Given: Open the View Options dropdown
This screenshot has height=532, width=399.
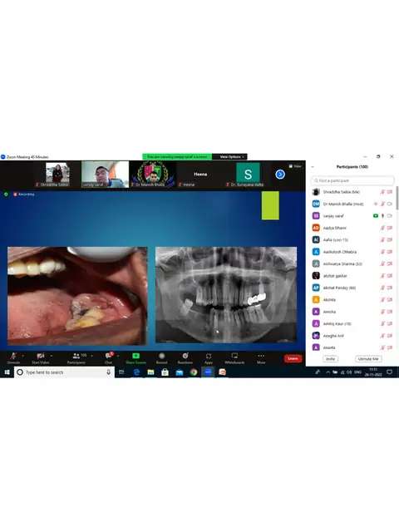Looking at the screenshot, I should click(231, 157).
